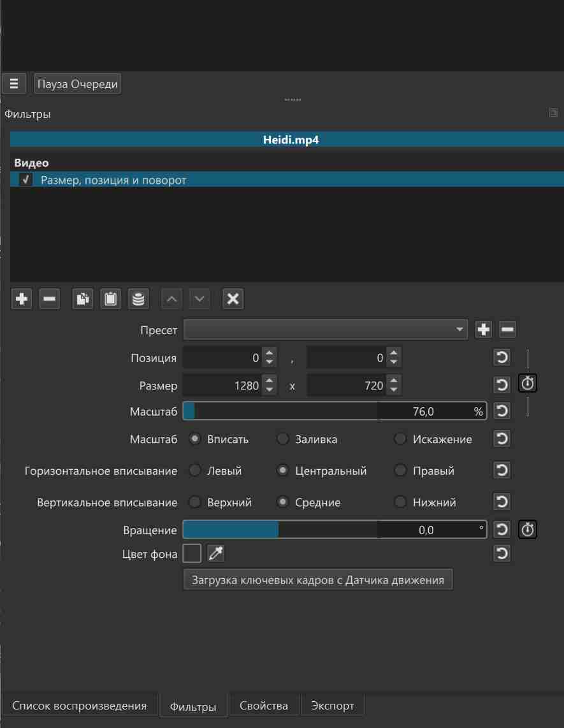
Task: Click Загрузка ключевых кадров с Датчика движения
Action: point(317,580)
